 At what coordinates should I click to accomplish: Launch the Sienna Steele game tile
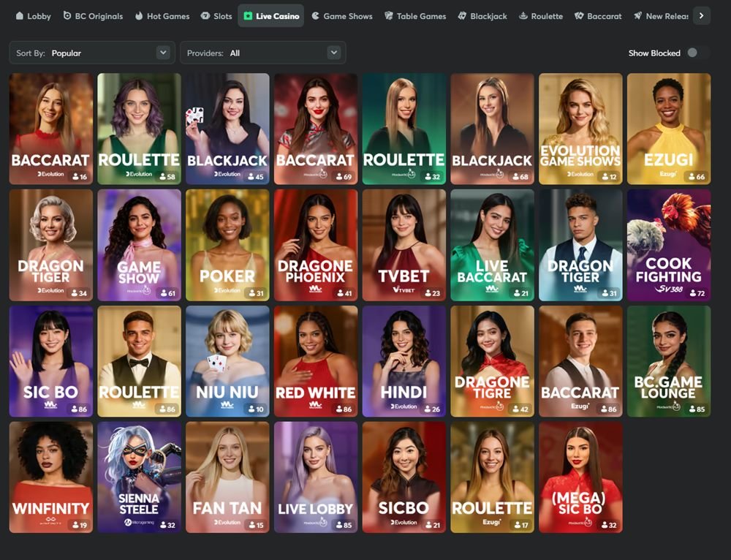[x=140, y=477]
